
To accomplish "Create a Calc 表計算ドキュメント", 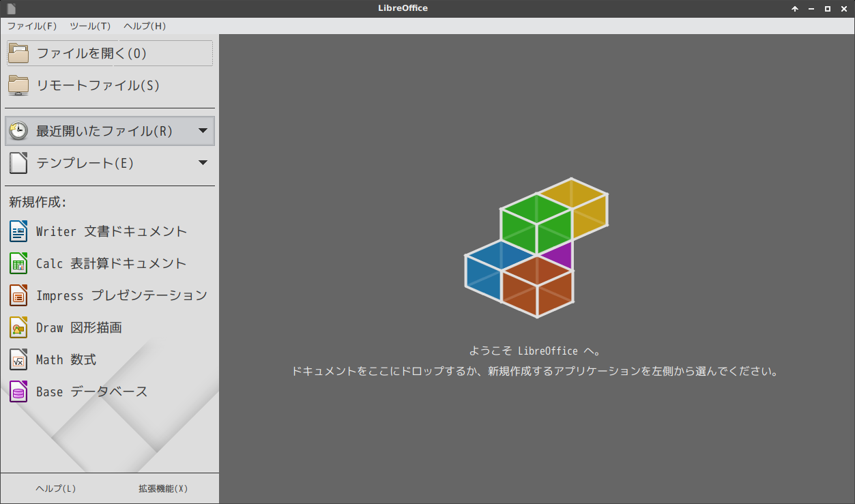I will click(110, 263).
